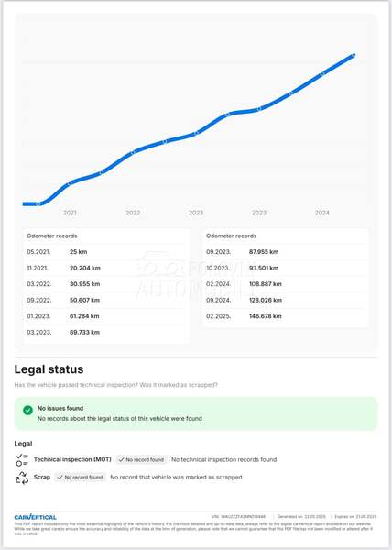Image resolution: width=392 pixels, height=550 pixels.
Task: Select the 05.2021 odometer record of 25 km
Action: (105, 252)
